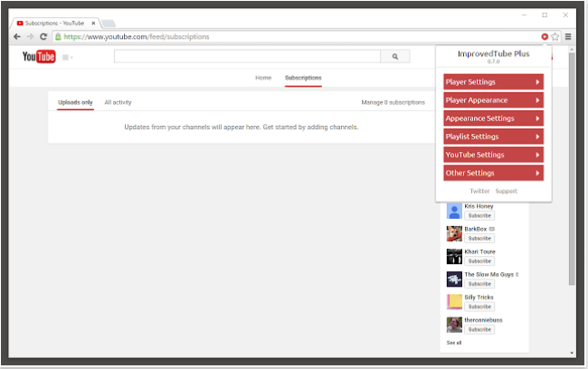Click Khari Toure channel thumbnail
The image size is (588, 369).
pos(454,257)
